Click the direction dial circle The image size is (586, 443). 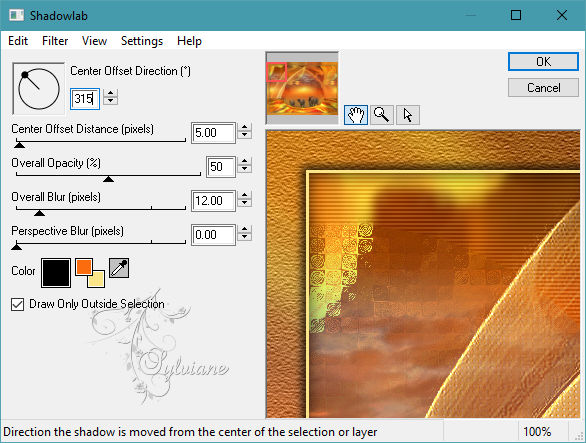[39, 89]
